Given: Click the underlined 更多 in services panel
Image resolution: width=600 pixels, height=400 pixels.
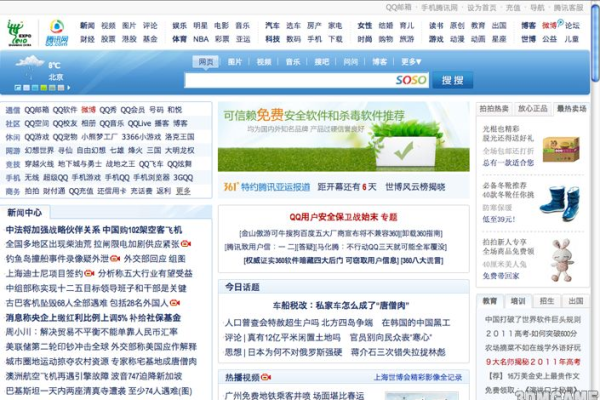Looking at the screenshot, I should tap(183, 191).
